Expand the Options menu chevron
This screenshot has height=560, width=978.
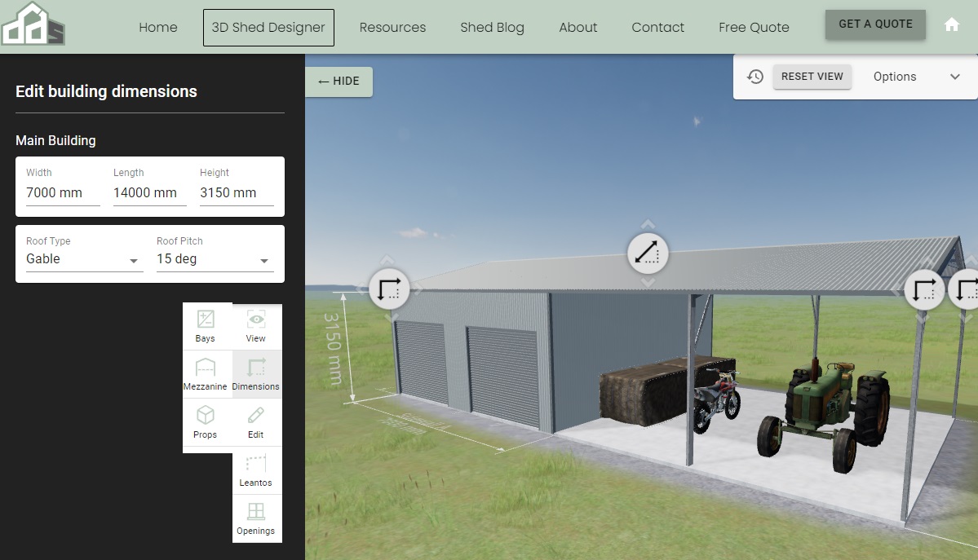point(954,77)
